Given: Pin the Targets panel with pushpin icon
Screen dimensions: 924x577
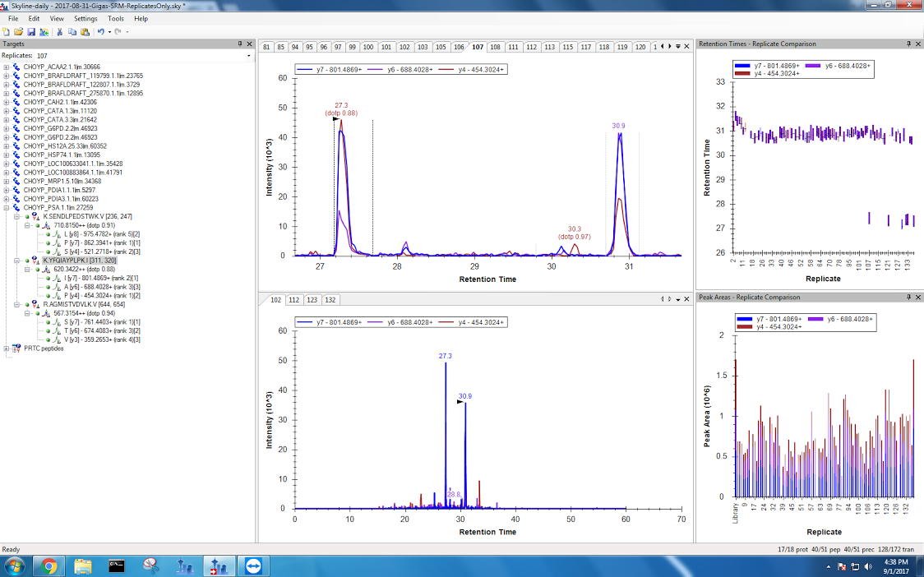Looking at the screenshot, I should tap(239, 44).
